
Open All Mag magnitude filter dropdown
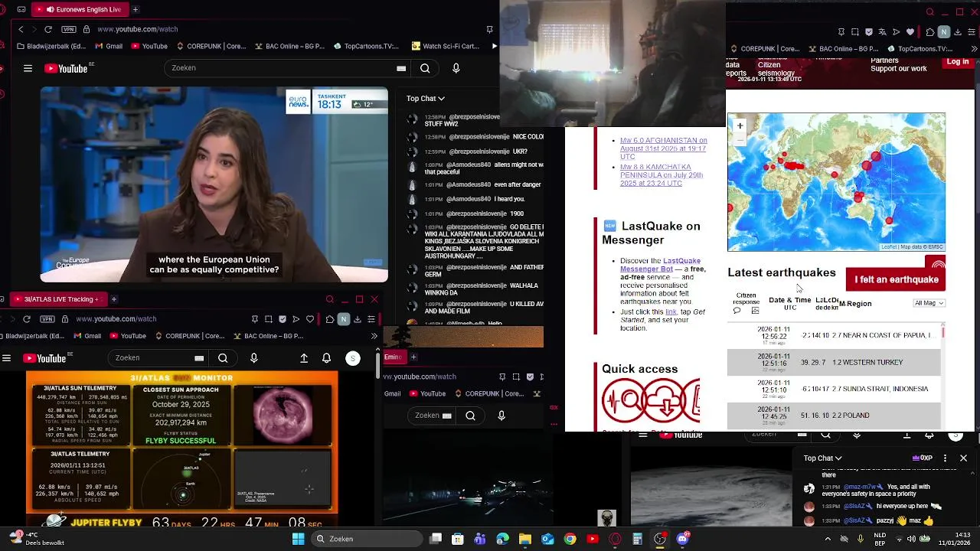click(929, 303)
